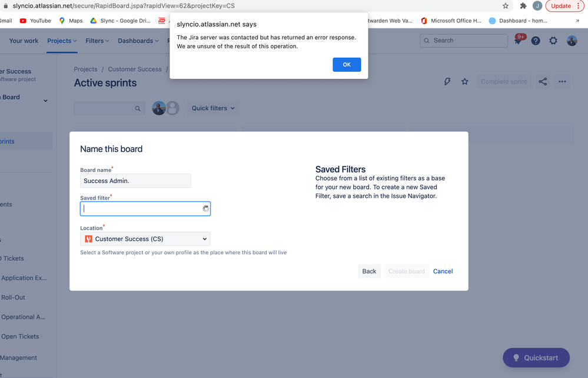Click the board search field magnifier icon
The height and width of the screenshot is (378, 588).
[138, 108]
